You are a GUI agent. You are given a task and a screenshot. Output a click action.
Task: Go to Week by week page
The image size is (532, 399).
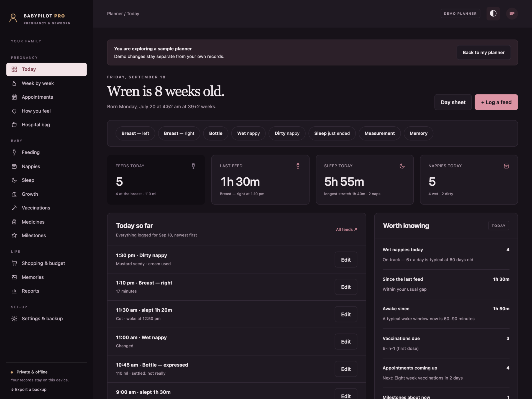click(x=47, y=83)
